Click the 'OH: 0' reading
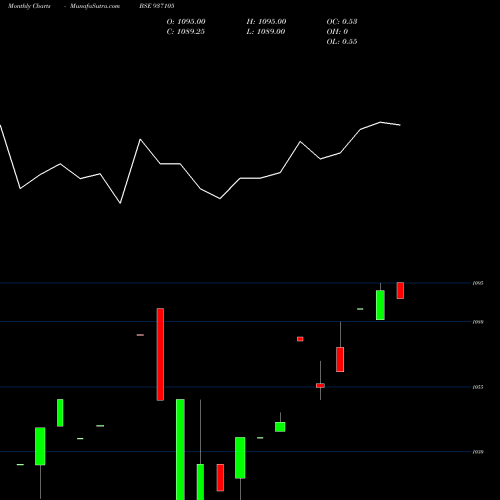Screen dimensions: 500x500 tap(337, 32)
